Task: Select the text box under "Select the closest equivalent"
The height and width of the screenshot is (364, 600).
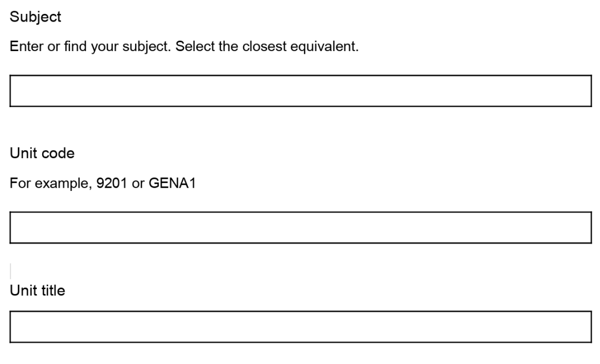Action: coord(300,91)
